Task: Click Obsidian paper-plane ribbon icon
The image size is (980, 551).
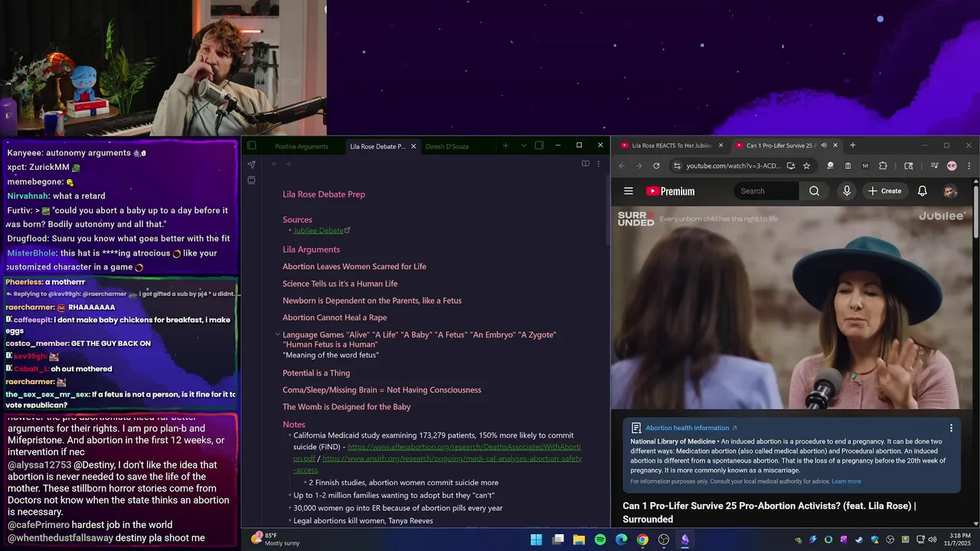Action: (x=251, y=165)
